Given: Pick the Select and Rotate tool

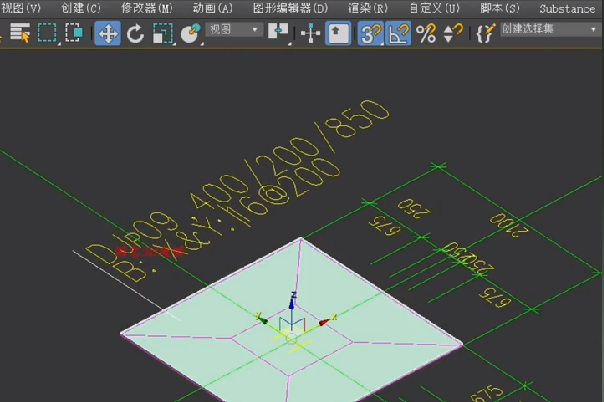Looking at the screenshot, I should 135,33.
